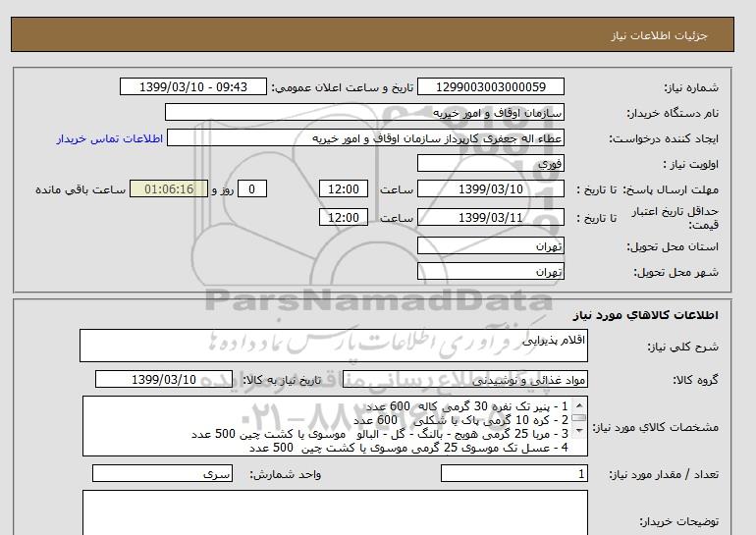Click the label شماره نیاز
The height and width of the screenshot is (535, 756).
click(x=691, y=87)
